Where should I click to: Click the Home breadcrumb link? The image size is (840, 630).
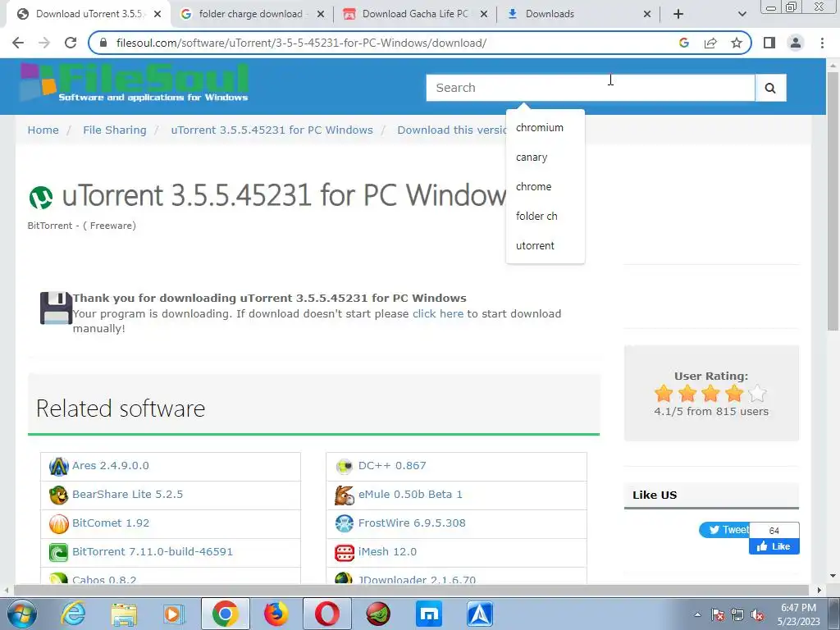pyautogui.click(x=43, y=130)
